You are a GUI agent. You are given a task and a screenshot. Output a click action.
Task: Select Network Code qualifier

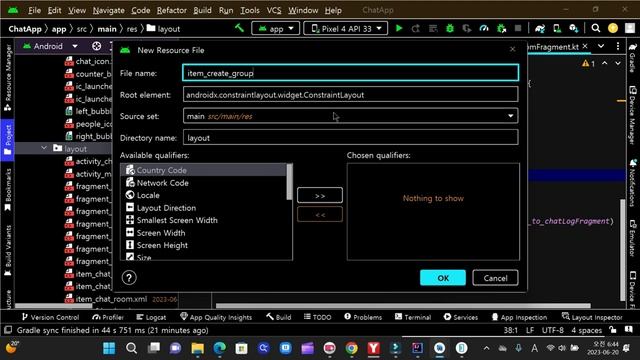(x=204, y=183)
